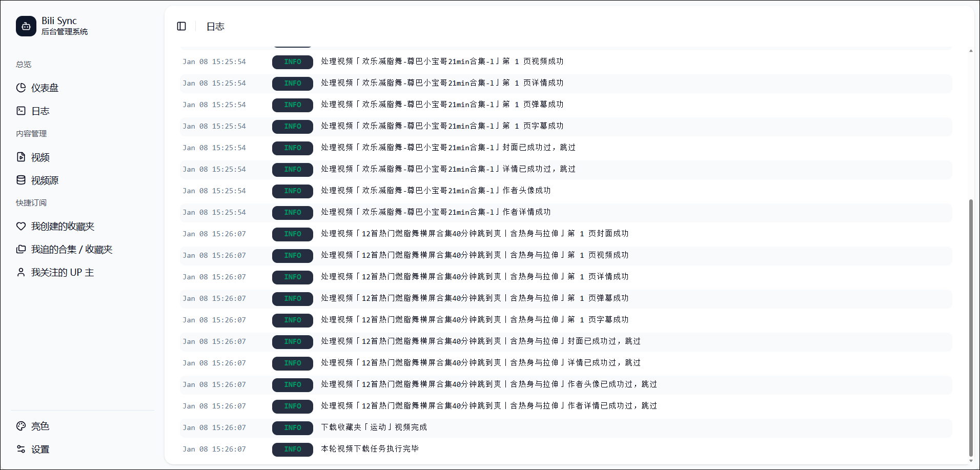This screenshot has height=470, width=980.
Task: Click the person icon for 我关注的 UP 主
Action: 21,272
